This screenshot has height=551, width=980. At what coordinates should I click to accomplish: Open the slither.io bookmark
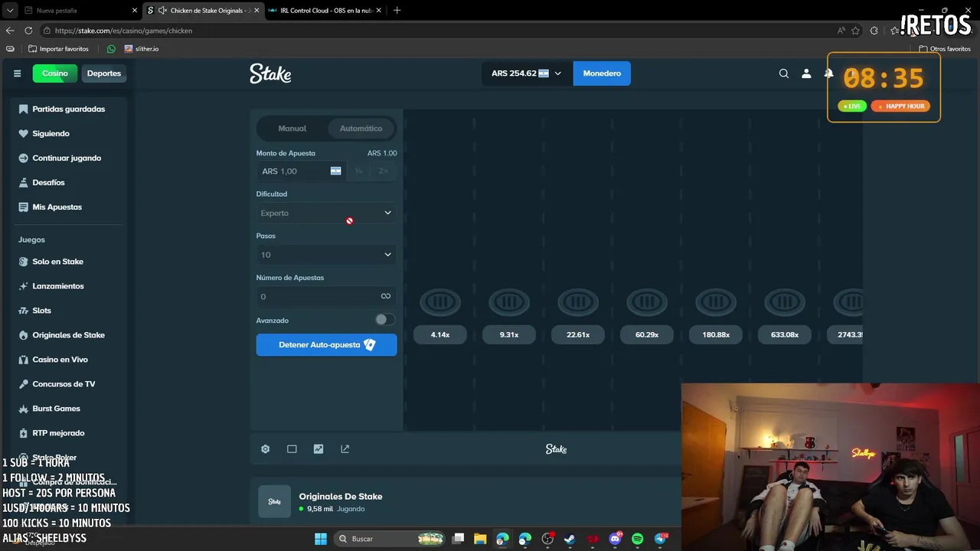pyautogui.click(x=142, y=49)
